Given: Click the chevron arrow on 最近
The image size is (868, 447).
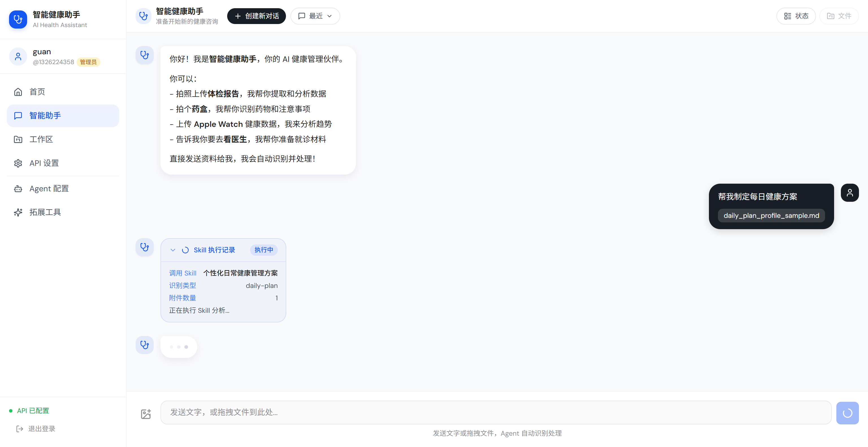Looking at the screenshot, I should tap(329, 16).
